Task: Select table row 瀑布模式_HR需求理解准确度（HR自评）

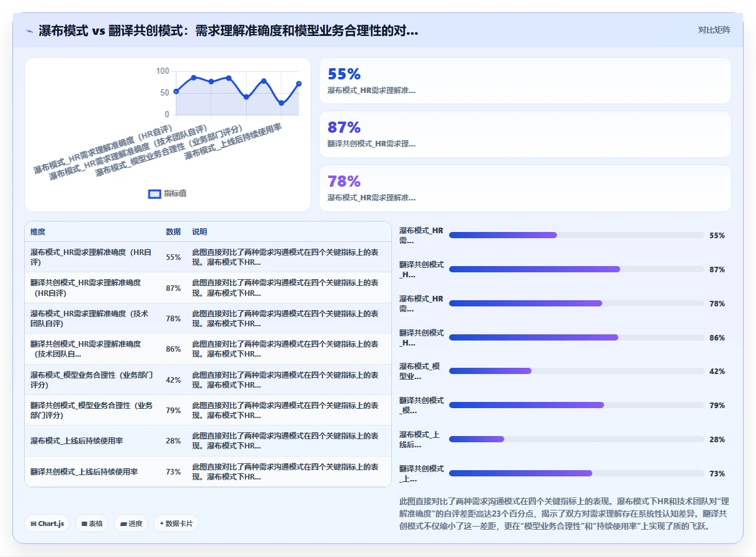Action: point(208,257)
